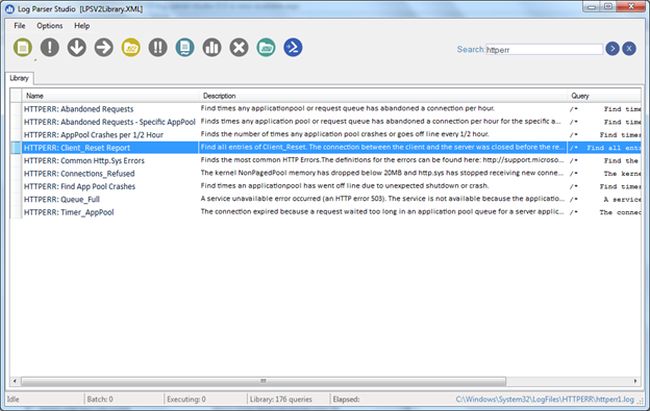Screen dimensions: 650x411
Task: Click the Query cell of the Queue_Full row
Action: point(604,199)
